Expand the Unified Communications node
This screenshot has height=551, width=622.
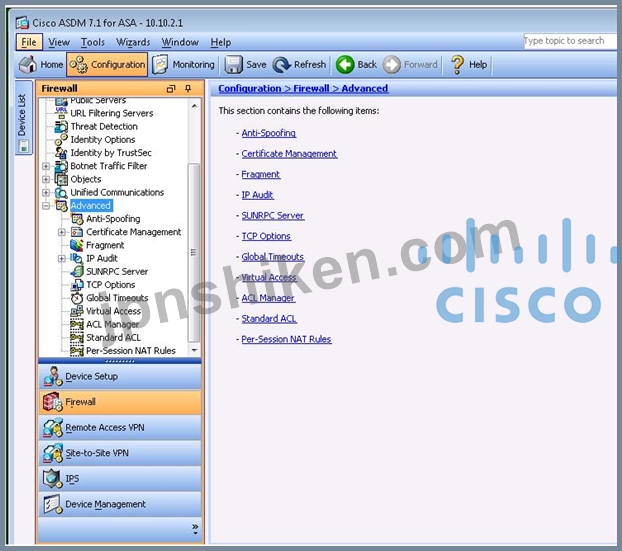[46, 192]
